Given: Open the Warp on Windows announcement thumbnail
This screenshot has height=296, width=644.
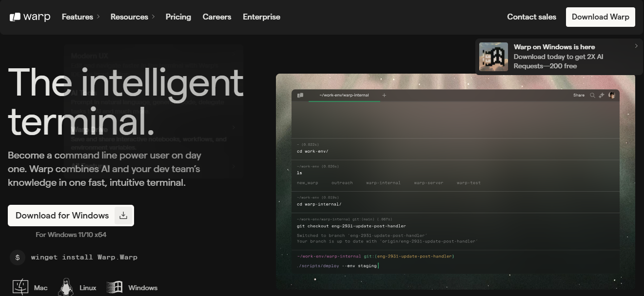Looking at the screenshot, I should 493,57.
